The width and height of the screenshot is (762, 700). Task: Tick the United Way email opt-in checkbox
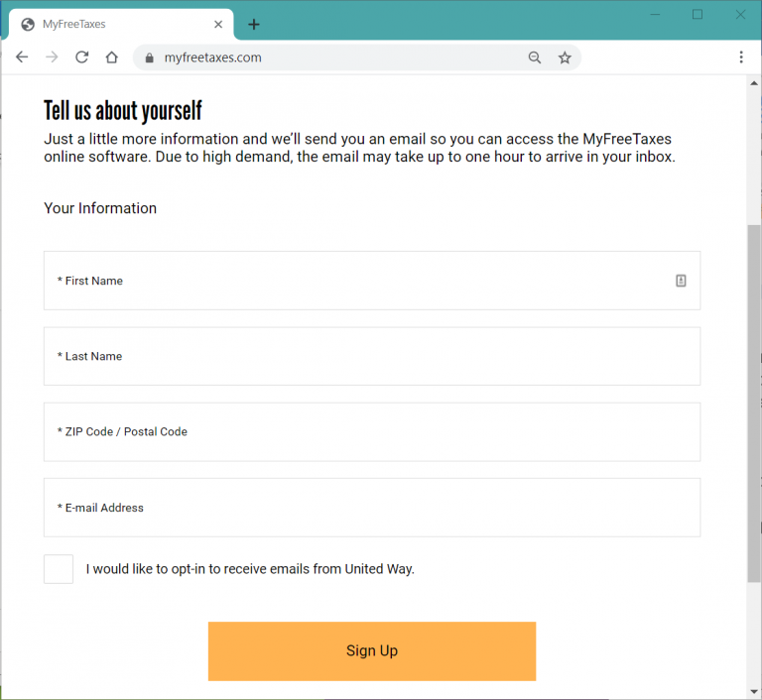[x=59, y=569]
